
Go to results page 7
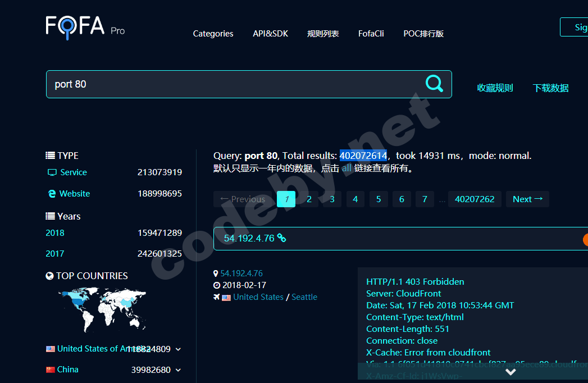[425, 199]
